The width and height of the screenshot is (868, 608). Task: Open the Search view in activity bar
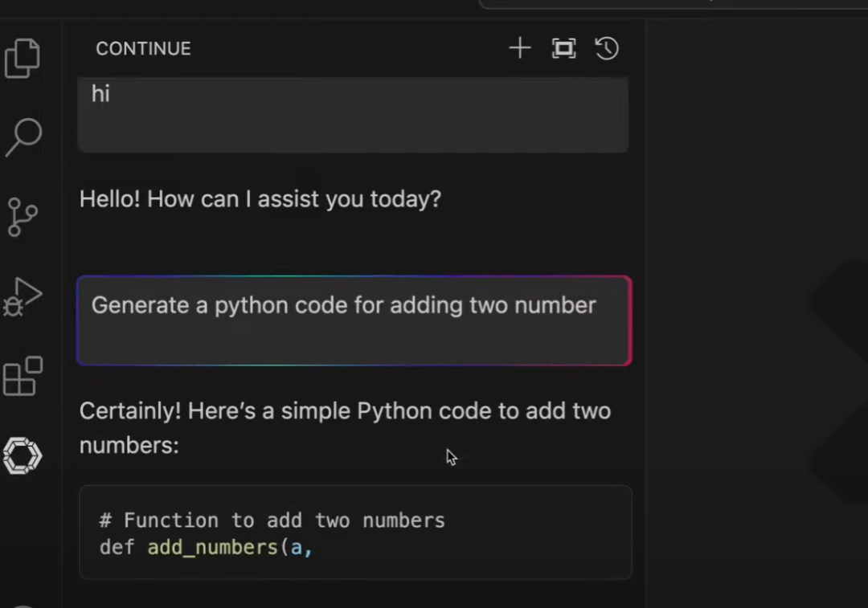23,137
